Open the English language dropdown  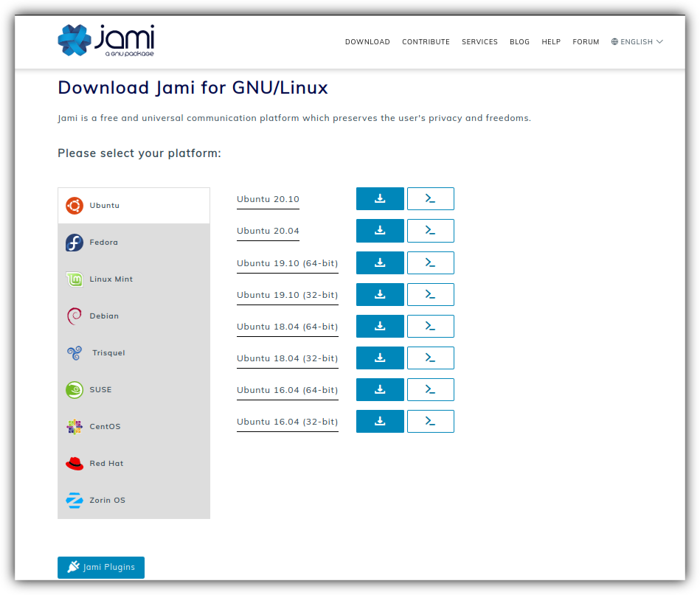point(637,41)
